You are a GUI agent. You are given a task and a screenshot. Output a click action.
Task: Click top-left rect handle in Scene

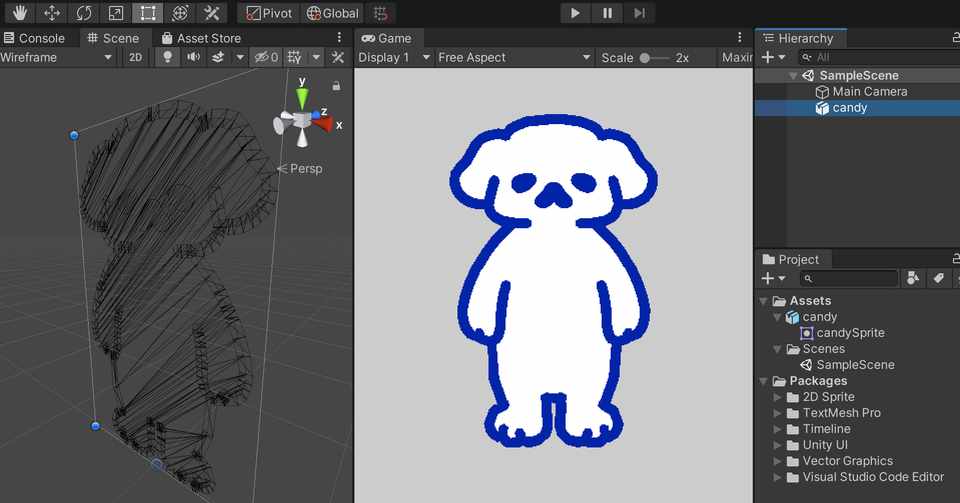pos(74,135)
